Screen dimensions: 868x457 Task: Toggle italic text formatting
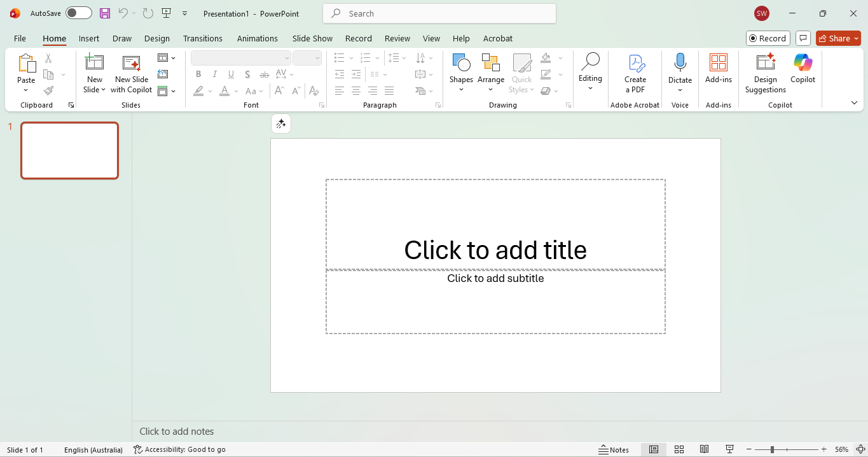coord(214,74)
